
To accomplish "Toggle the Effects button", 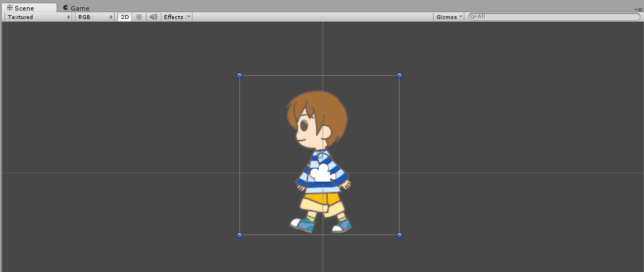I will pos(173,17).
